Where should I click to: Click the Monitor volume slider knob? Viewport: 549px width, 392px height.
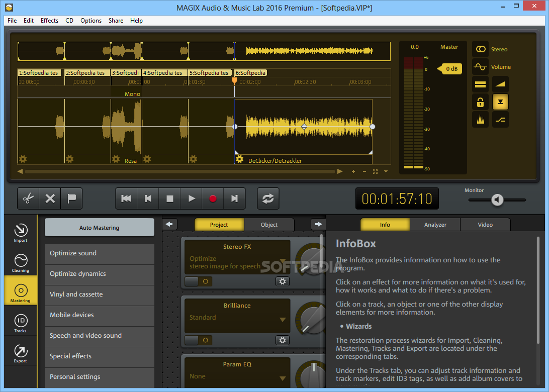[x=497, y=200]
